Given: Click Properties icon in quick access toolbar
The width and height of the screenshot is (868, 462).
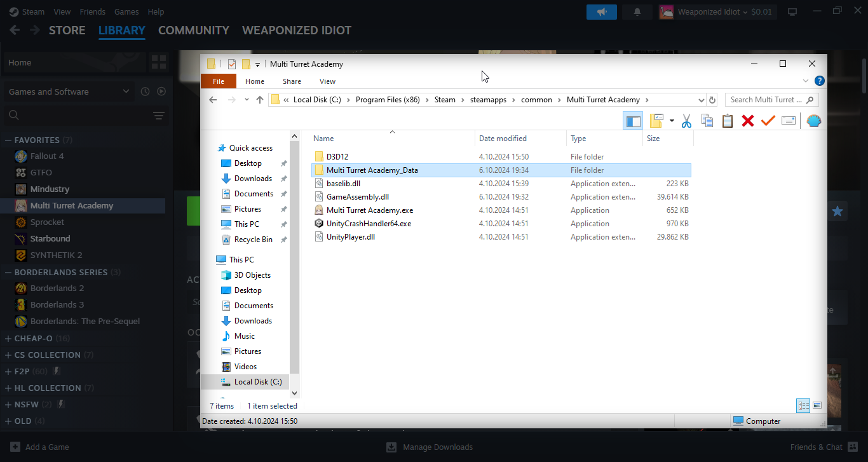Looking at the screenshot, I should (x=232, y=64).
